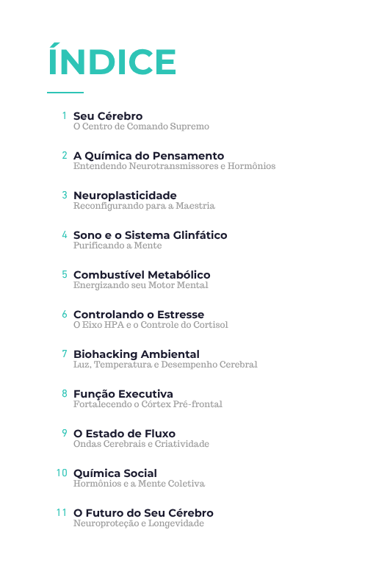
Task: Select the subtitle Purificando a Mente
Action: [117, 245]
